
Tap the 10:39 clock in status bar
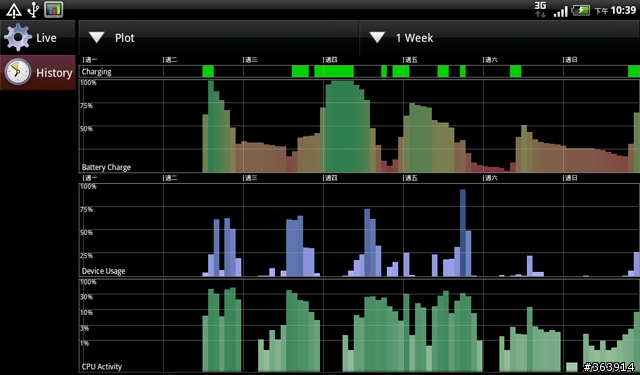[623, 10]
